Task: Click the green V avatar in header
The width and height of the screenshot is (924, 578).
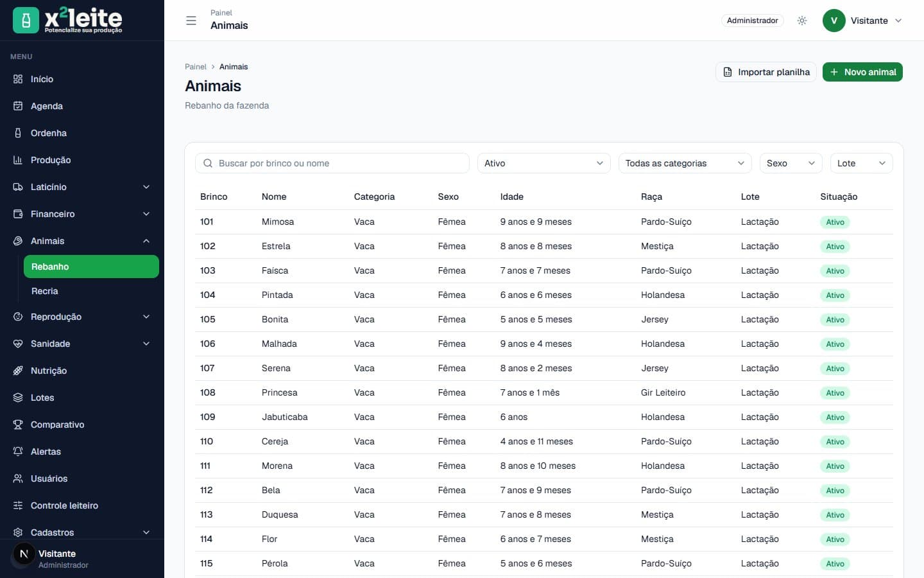Action: (x=834, y=21)
